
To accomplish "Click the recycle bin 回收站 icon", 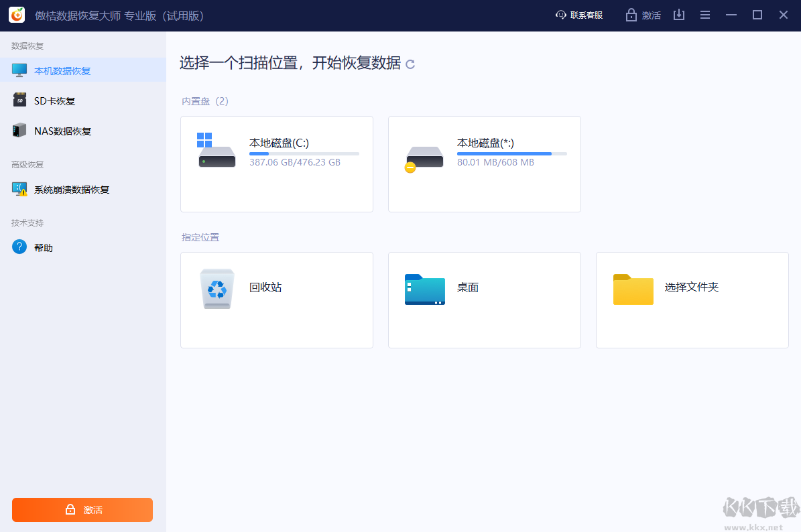I will pyautogui.click(x=217, y=289).
